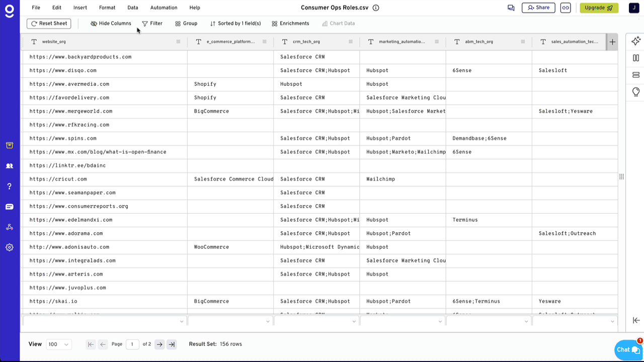Go to the next page
The width and height of the screenshot is (644, 362).
pos(159,344)
